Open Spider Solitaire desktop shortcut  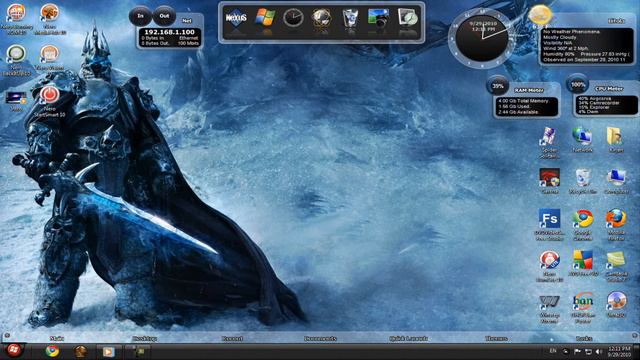(x=549, y=142)
